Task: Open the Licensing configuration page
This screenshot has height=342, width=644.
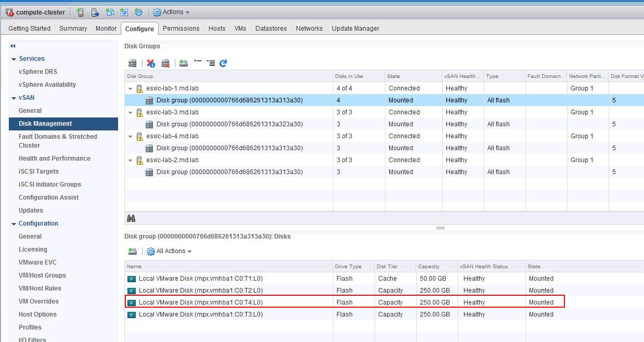Action: click(x=33, y=249)
